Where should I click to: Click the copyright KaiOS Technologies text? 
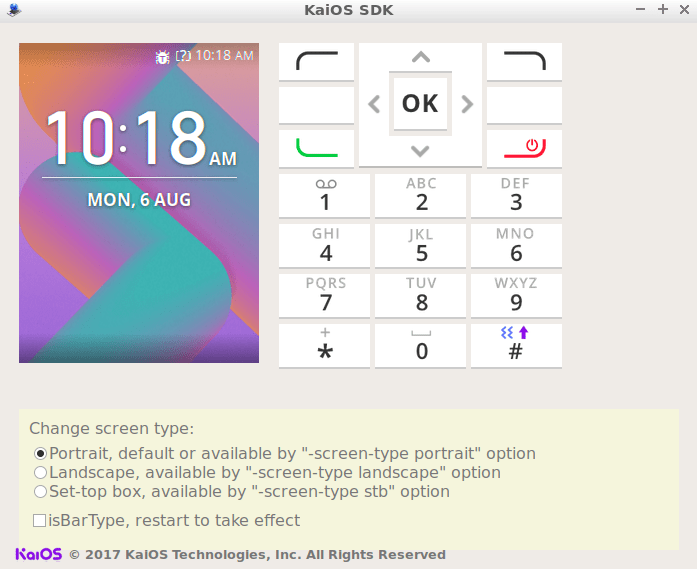tap(258, 555)
